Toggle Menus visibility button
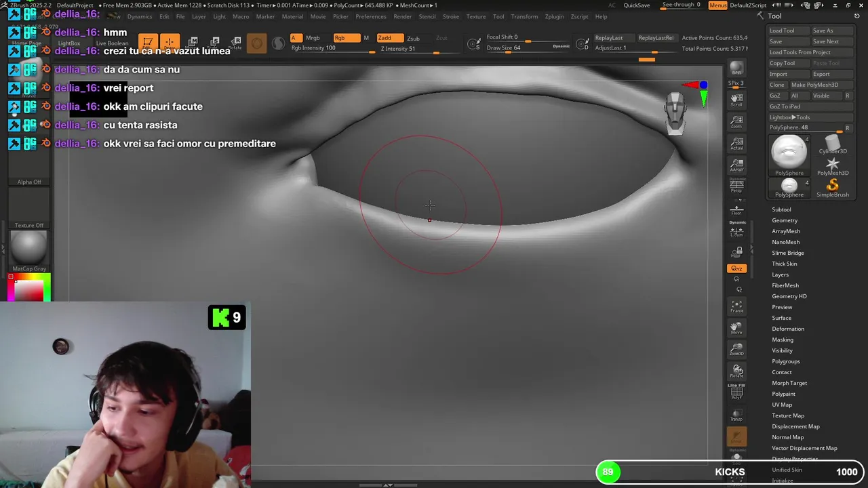 (717, 5)
